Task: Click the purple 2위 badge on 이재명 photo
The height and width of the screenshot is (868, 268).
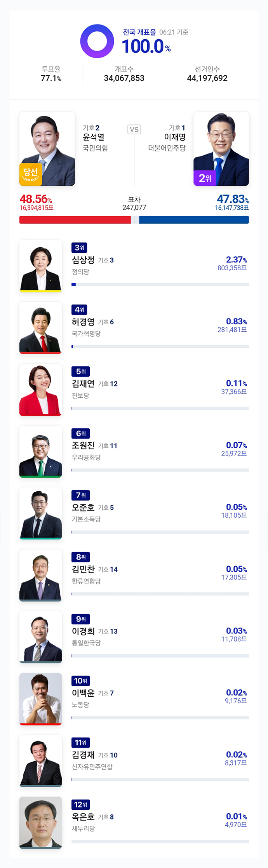Action: click(x=205, y=178)
